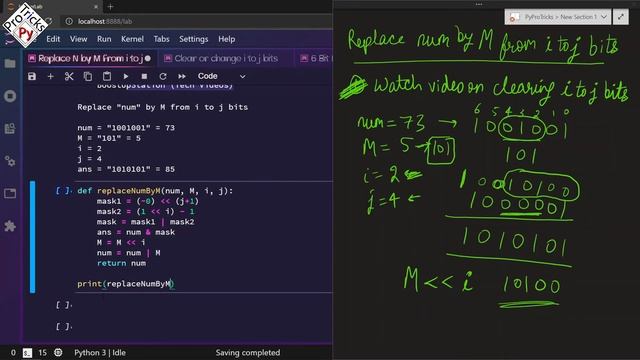640x360 pixels.
Task: Open the Tabs menu
Action: tap(161, 39)
